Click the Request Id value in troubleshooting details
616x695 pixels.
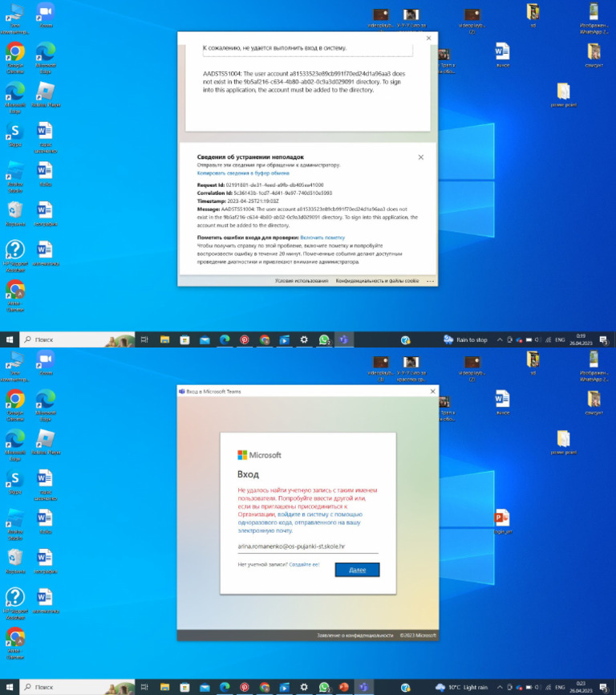pos(274,185)
